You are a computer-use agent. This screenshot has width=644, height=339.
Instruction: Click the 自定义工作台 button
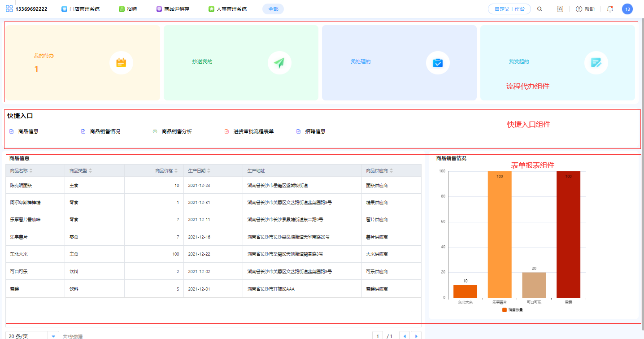pyautogui.click(x=509, y=9)
